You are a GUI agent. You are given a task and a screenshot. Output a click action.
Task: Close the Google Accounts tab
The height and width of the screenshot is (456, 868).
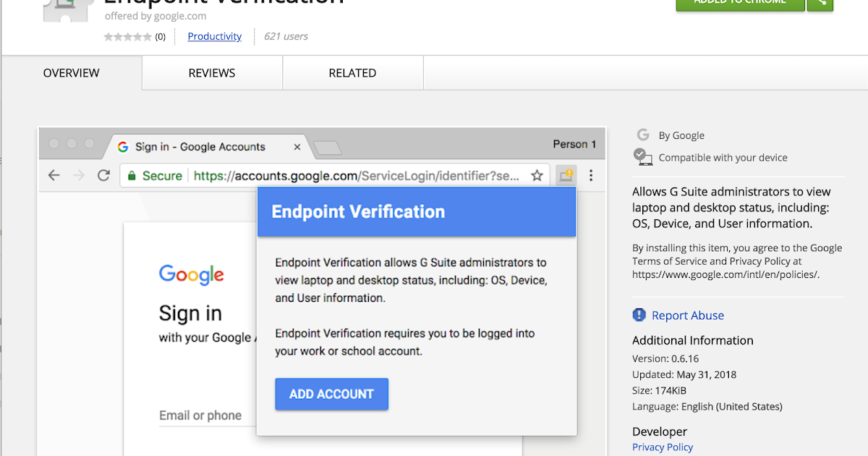point(297,147)
